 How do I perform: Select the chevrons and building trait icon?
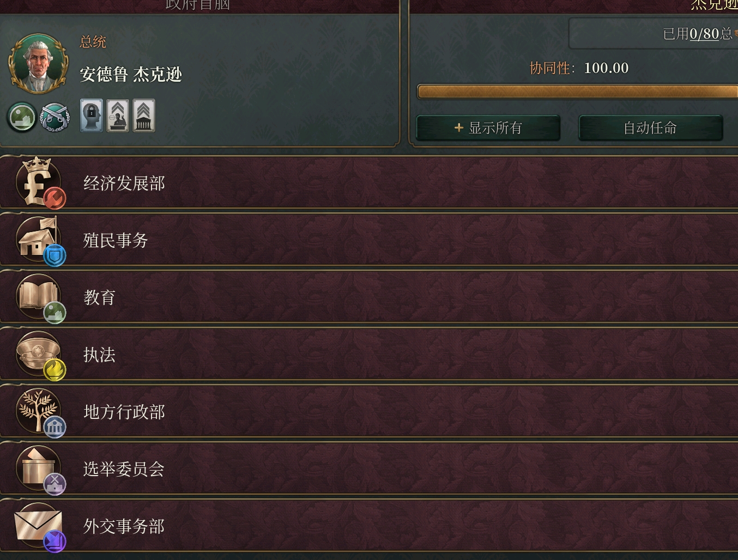click(x=144, y=115)
